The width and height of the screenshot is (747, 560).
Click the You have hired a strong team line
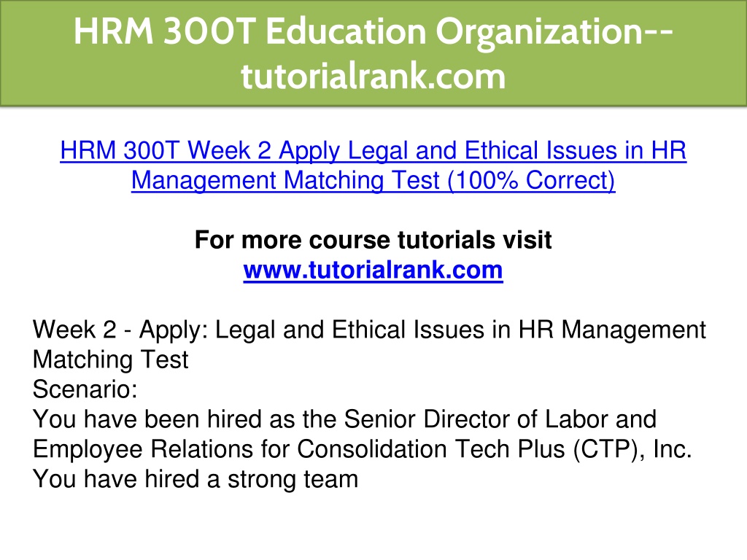196,479
